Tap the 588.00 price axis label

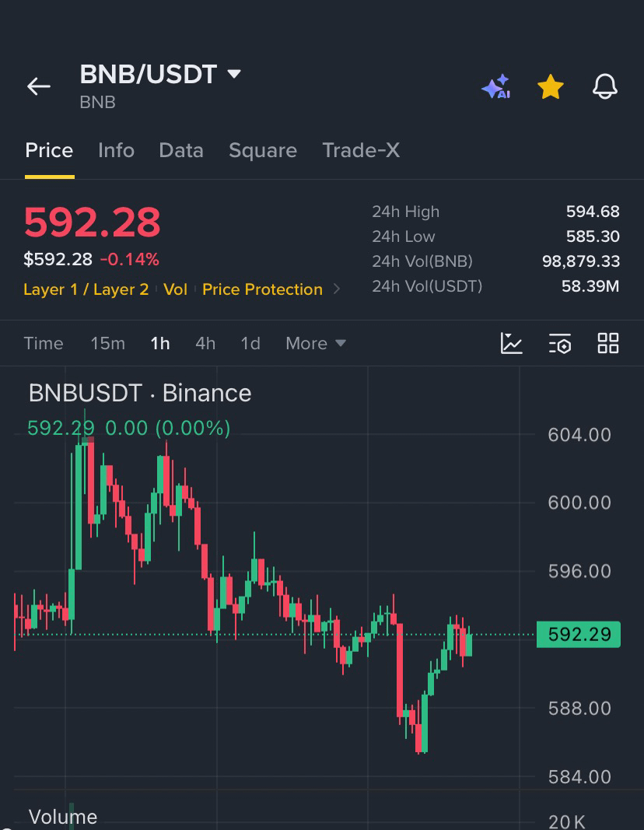point(579,708)
